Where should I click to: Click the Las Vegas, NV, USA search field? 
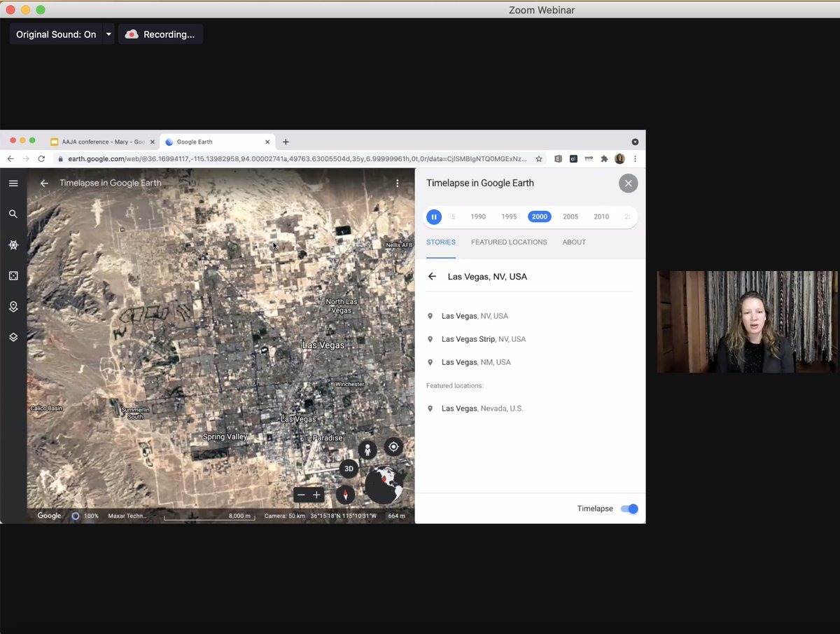(x=540, y=277)
